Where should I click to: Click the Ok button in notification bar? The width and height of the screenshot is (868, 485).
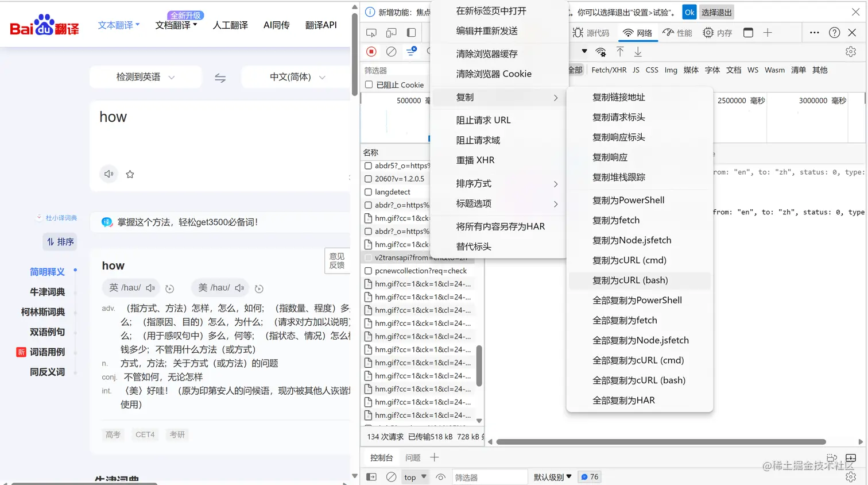point(689,12)
